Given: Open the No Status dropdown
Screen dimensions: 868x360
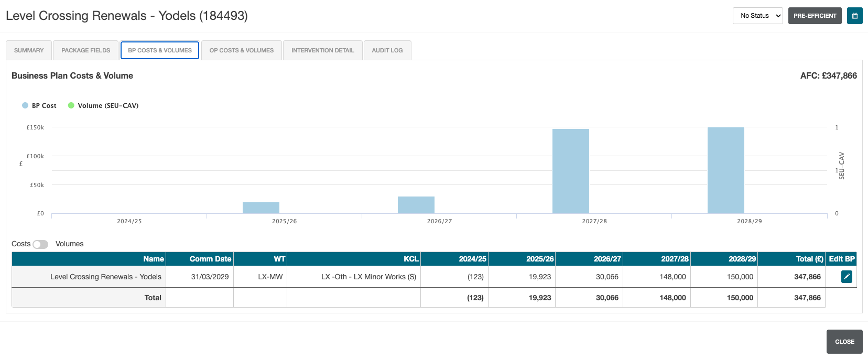Looking at the screenshot, I should tap(757, 16).
